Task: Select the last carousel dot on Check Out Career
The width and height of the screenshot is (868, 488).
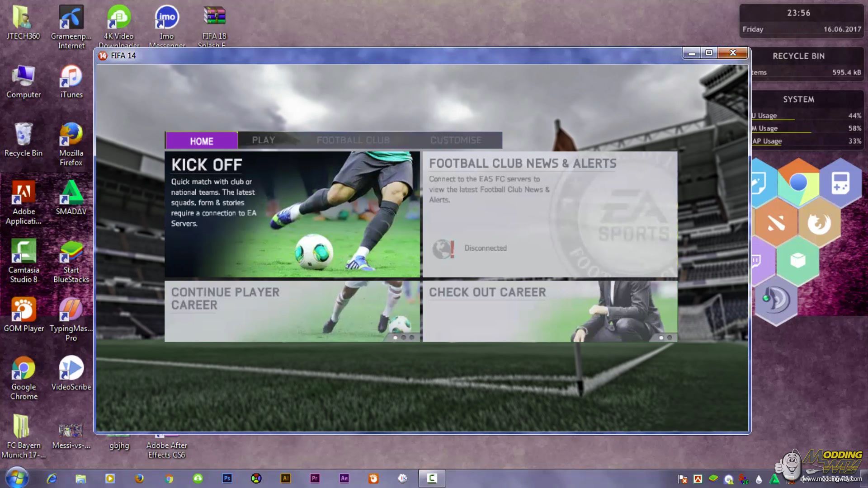Action: coord(670,338)
